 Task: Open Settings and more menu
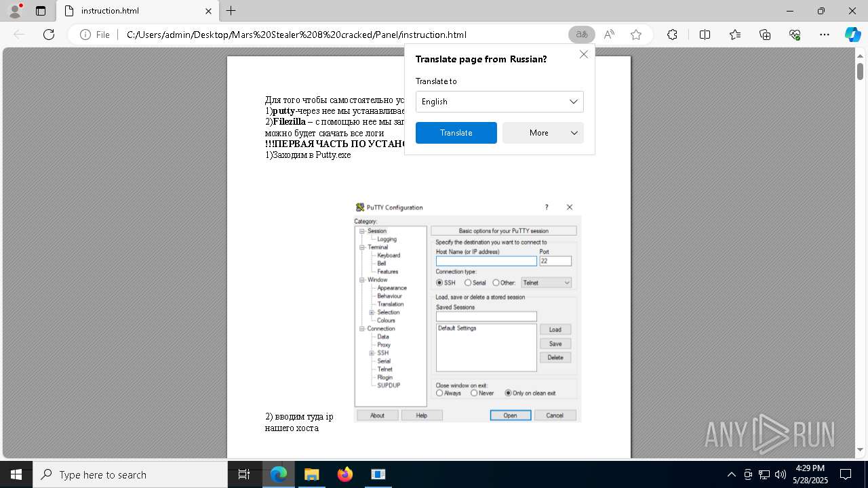(x=825, y=35)
